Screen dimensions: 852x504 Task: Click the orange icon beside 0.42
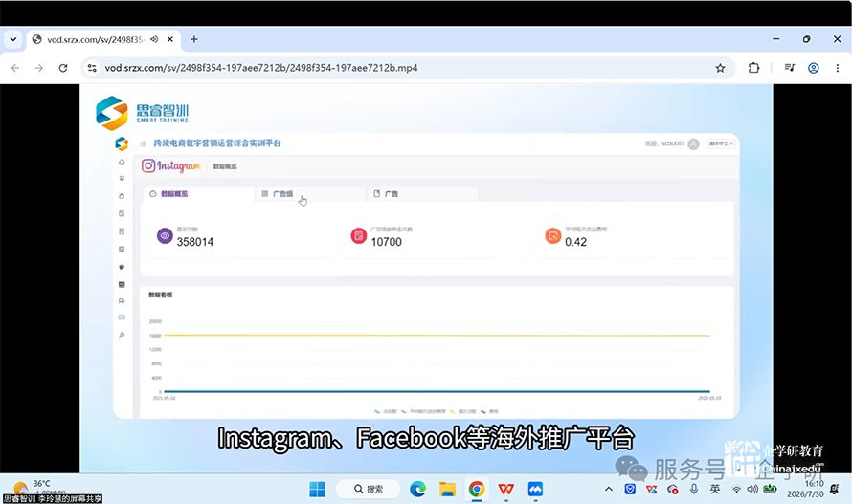click(553, 235)
